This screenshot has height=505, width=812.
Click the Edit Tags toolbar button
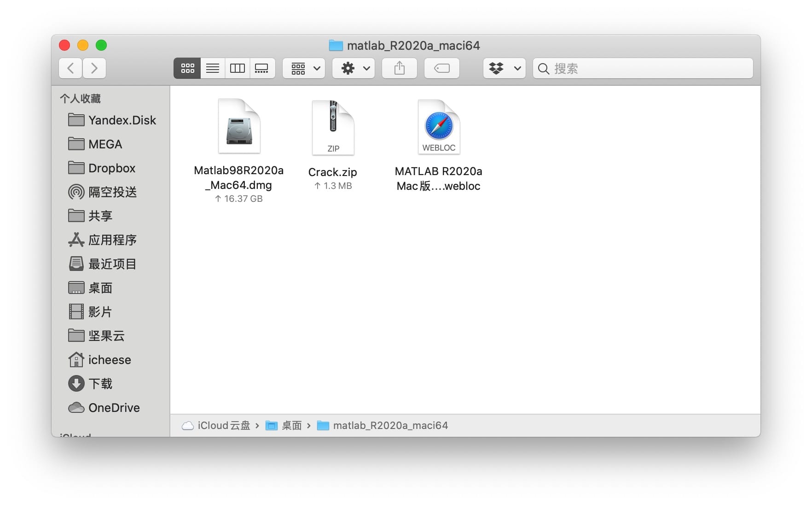click(x=442, y=68)
